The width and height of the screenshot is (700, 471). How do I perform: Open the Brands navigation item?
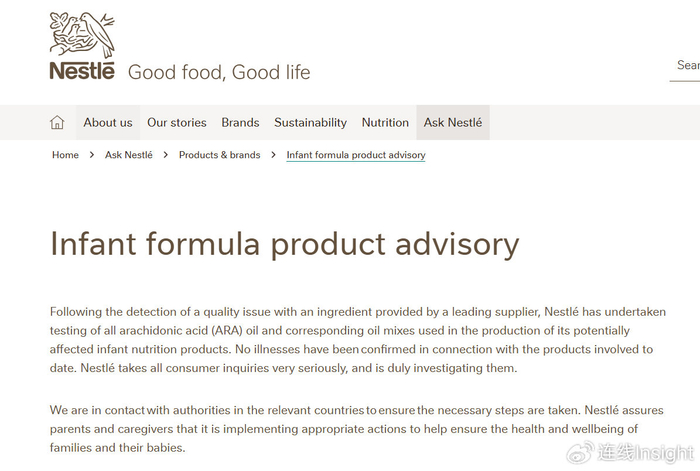click(240, 123)
